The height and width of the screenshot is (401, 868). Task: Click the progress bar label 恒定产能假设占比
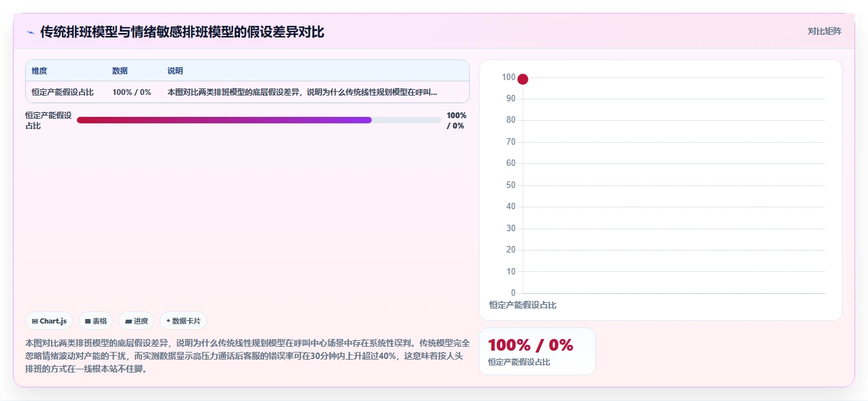pos(48,121)
